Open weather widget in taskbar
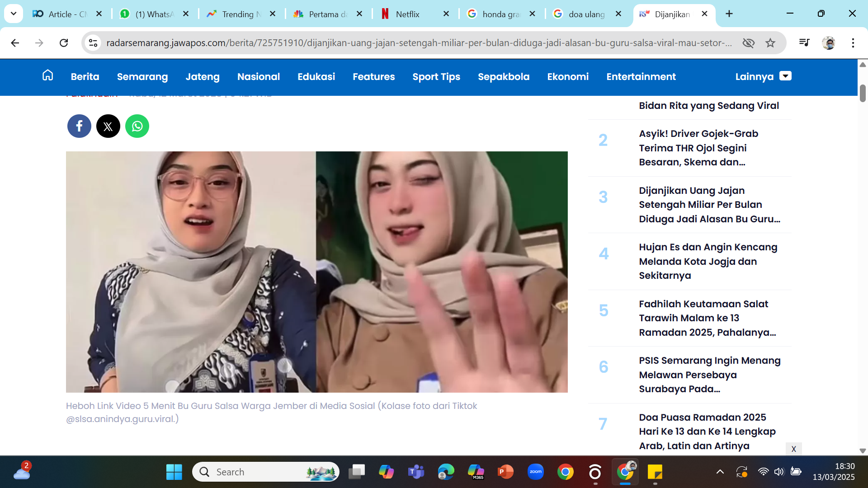This screenshot has width=868, height=488. [x=22, y=472]
